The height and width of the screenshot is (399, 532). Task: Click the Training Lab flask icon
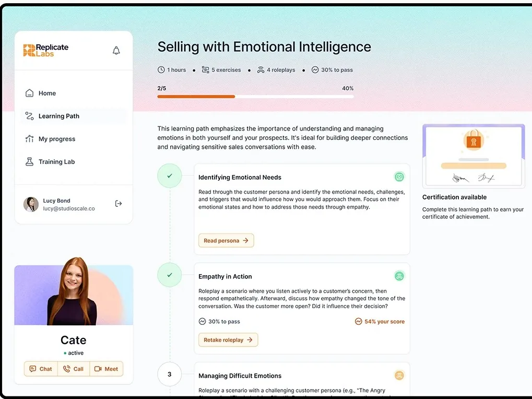(x=30, y=161)
